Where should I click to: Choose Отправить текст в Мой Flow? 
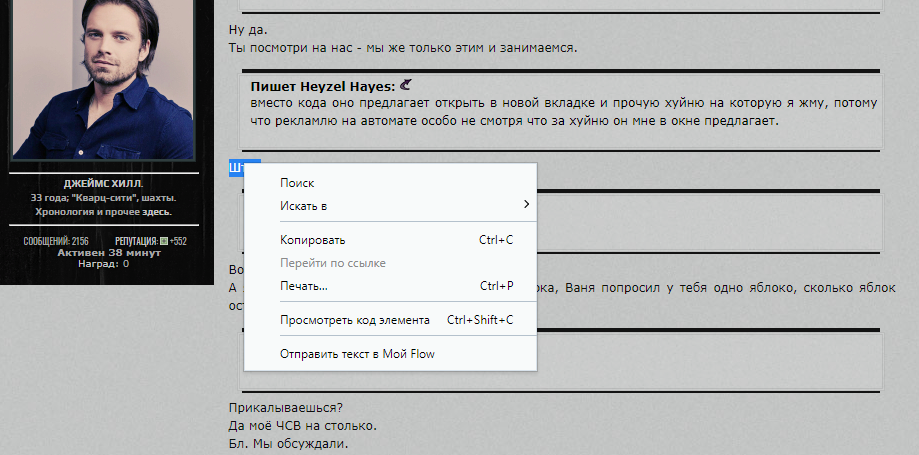(390, 354)
